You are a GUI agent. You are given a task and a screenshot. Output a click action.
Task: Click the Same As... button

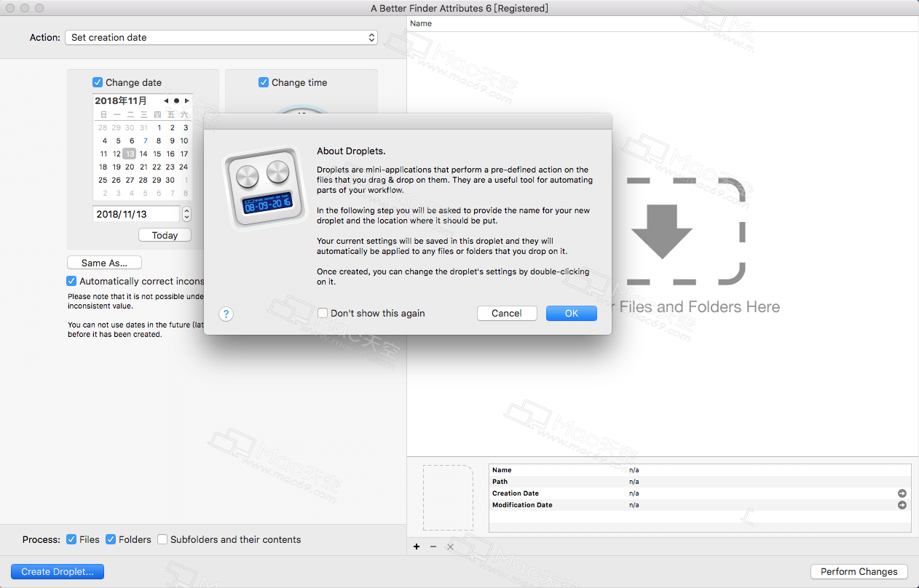click(x=104, y=263)
